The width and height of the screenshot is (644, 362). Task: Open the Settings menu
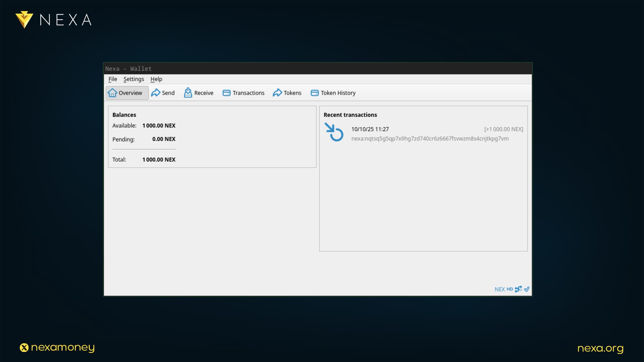point(133,79)
